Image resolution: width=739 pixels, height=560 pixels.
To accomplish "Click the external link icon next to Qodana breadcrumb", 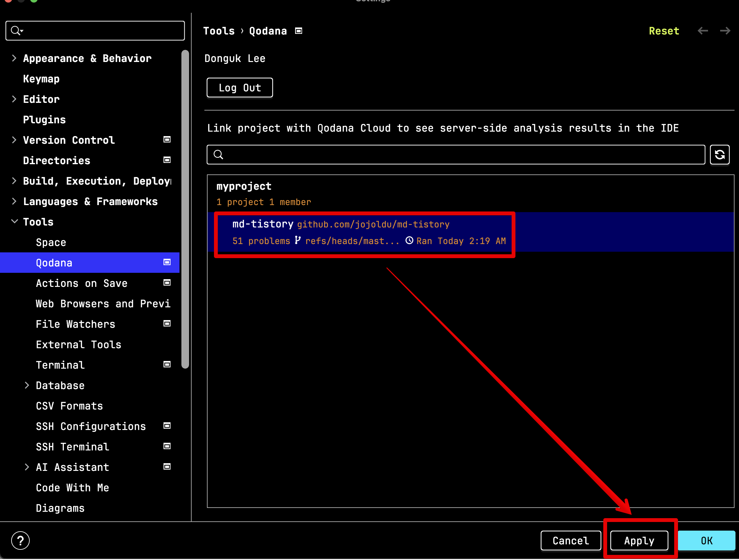I will tap(298, 30).
